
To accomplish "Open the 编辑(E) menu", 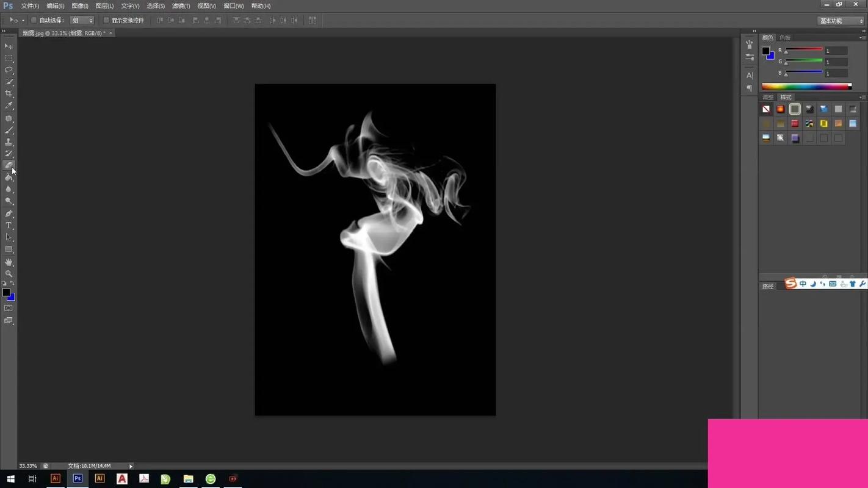I will [x=56, y=6].
